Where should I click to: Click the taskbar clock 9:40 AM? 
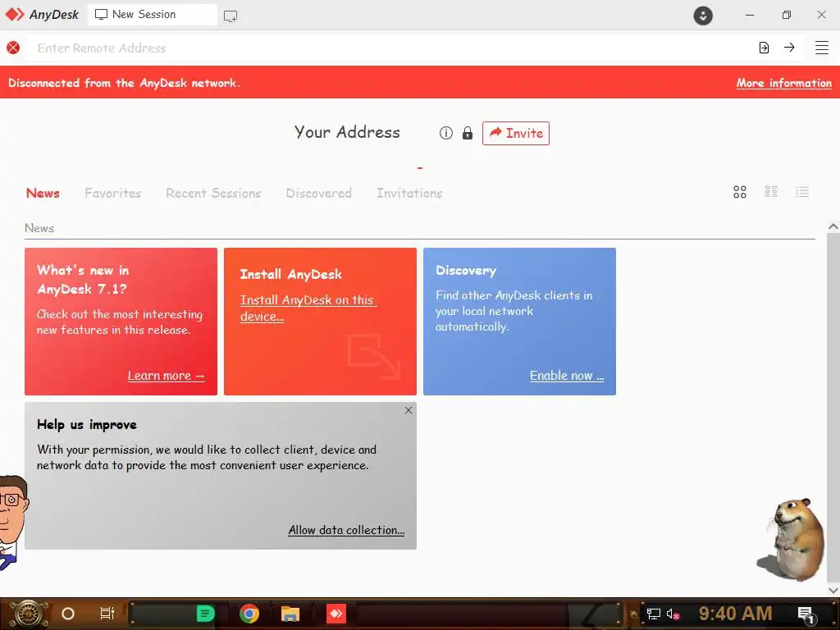point(735,614)
